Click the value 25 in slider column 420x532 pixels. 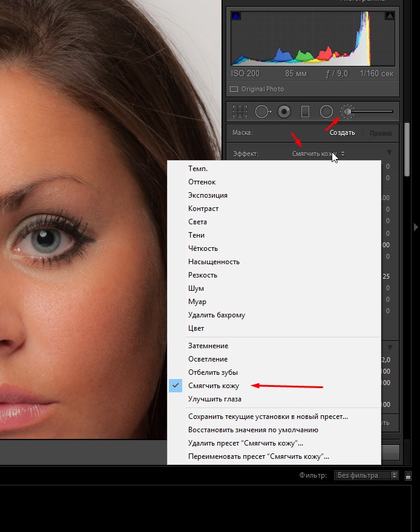(x=386, y=276)
